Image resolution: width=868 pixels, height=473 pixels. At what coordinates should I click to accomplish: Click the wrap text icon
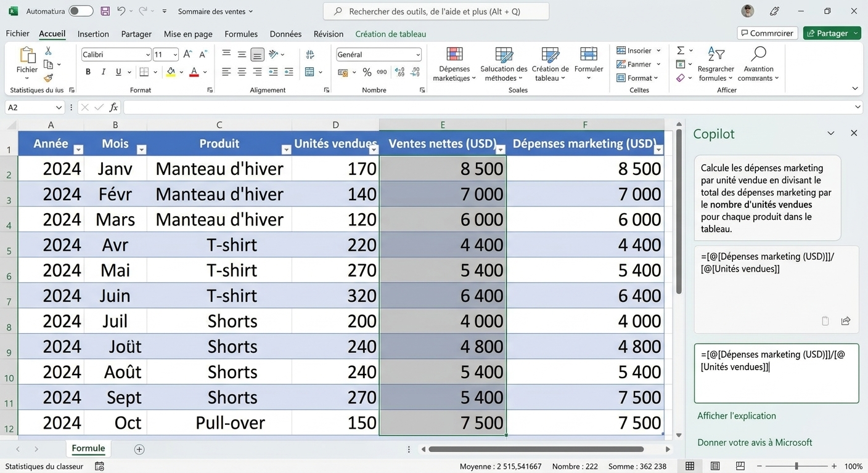310,54
